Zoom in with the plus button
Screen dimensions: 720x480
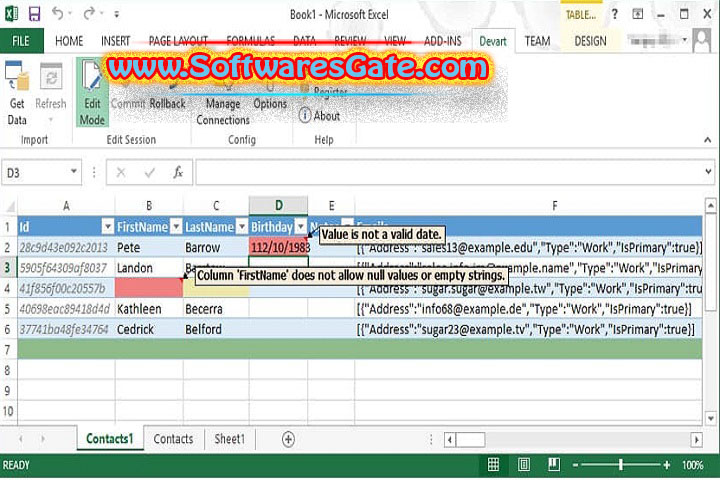coord(666,465)
